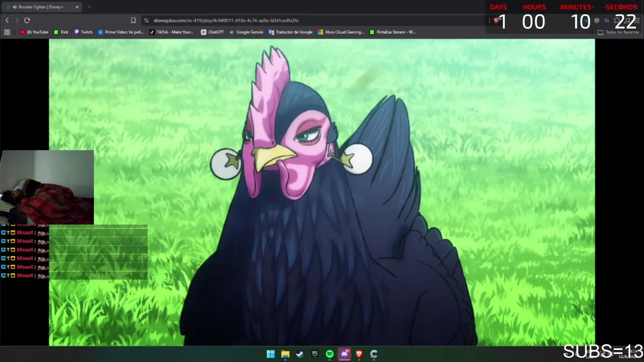Click the Disney+ video player
Viewport: 644px width, 362px height.
coord(322,193)
